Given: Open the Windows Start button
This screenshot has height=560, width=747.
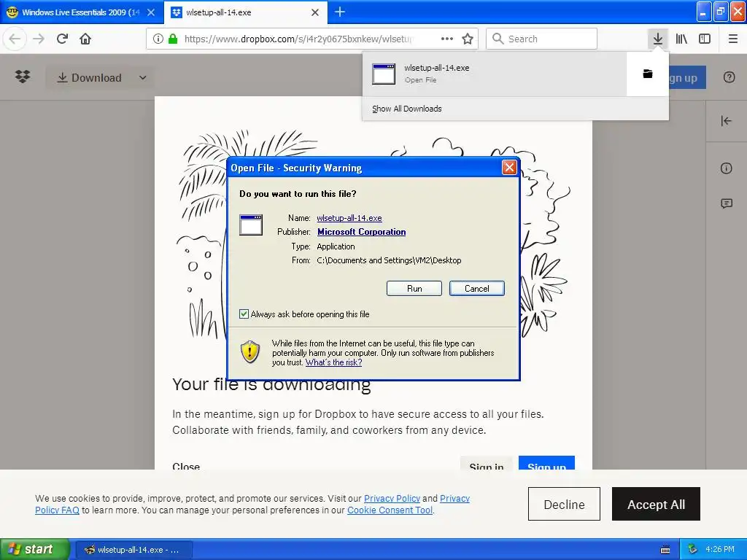Looking at the screenshot, I should 34,550.
